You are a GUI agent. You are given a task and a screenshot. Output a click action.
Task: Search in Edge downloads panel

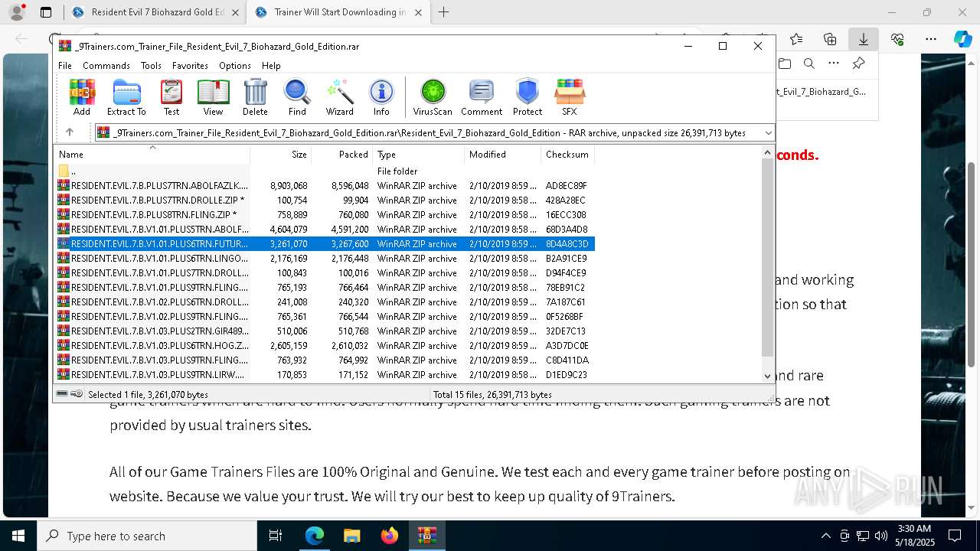point(808,64)
